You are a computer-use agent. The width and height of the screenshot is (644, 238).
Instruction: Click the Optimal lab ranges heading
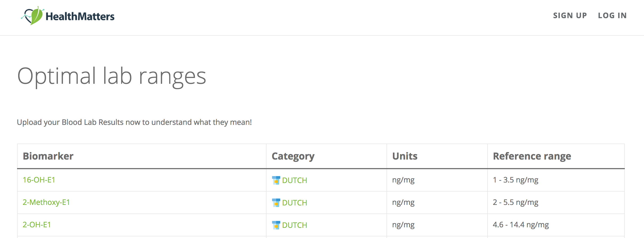tap(112, 76)
